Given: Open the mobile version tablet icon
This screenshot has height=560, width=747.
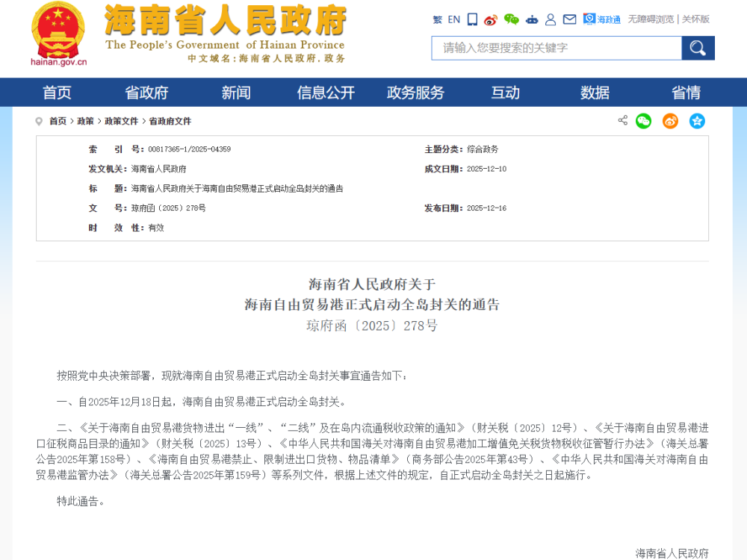Looking at the screenshot, I should point(472,19).
